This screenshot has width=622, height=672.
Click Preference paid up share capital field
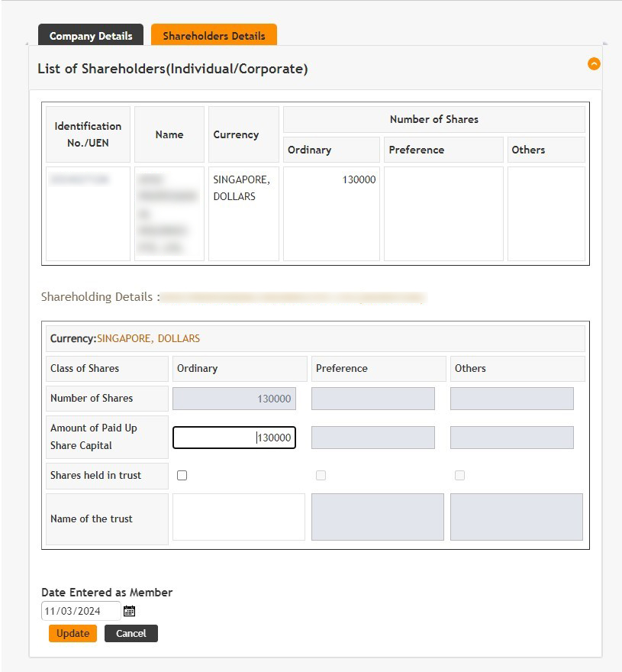click(372, 438)
